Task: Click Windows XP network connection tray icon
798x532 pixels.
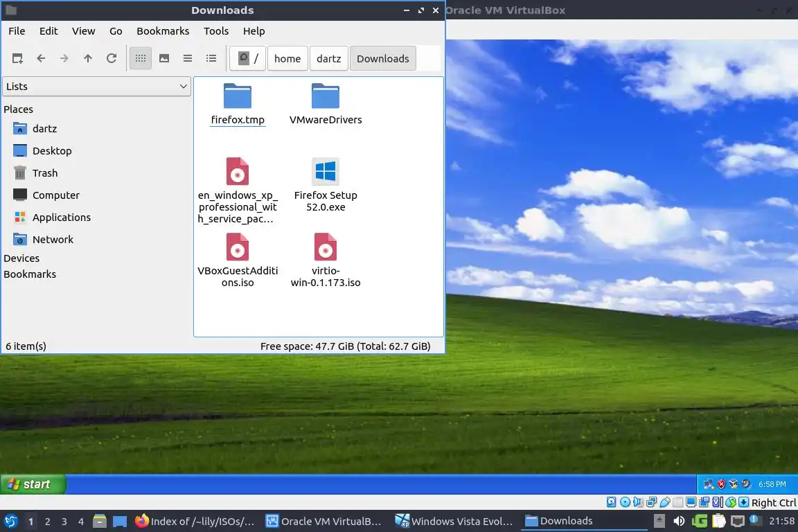Action: pyautogui.click(x=709, y=484)
